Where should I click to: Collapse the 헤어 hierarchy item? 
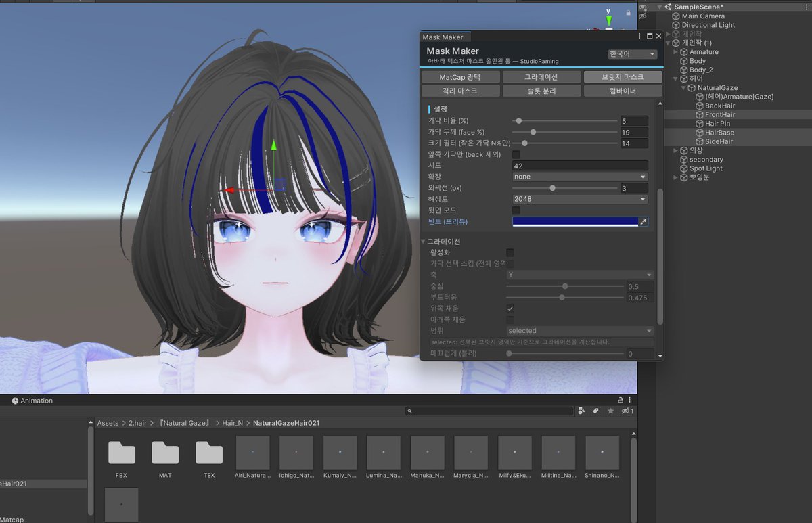675,79
